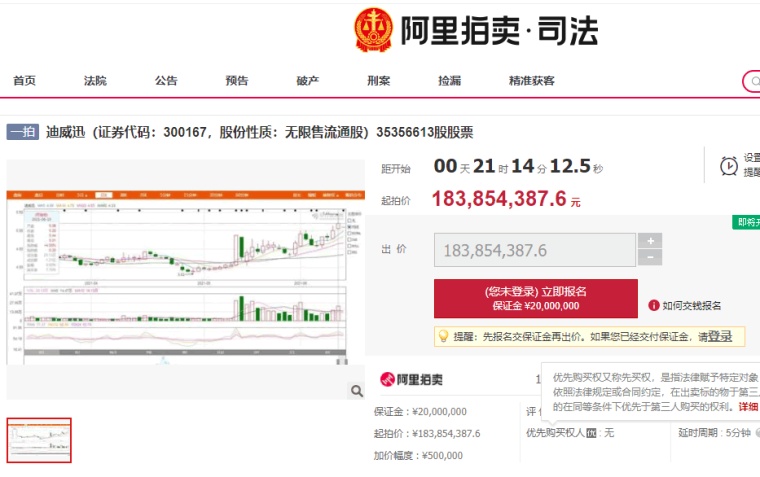
Task: Click the Alibaba judicial auction emblem logo
Action: pos(373,30)
